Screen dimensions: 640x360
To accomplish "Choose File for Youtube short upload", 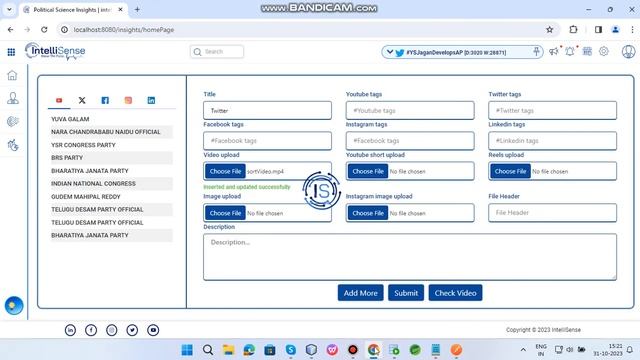I will tap(368, 171).
